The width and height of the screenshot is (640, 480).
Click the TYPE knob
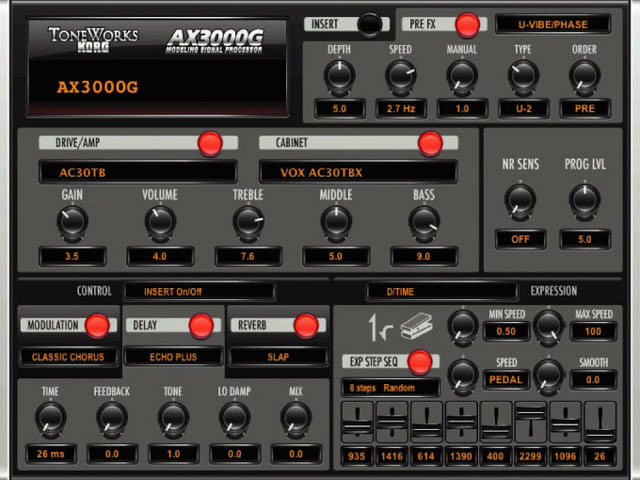click(523, 76)
